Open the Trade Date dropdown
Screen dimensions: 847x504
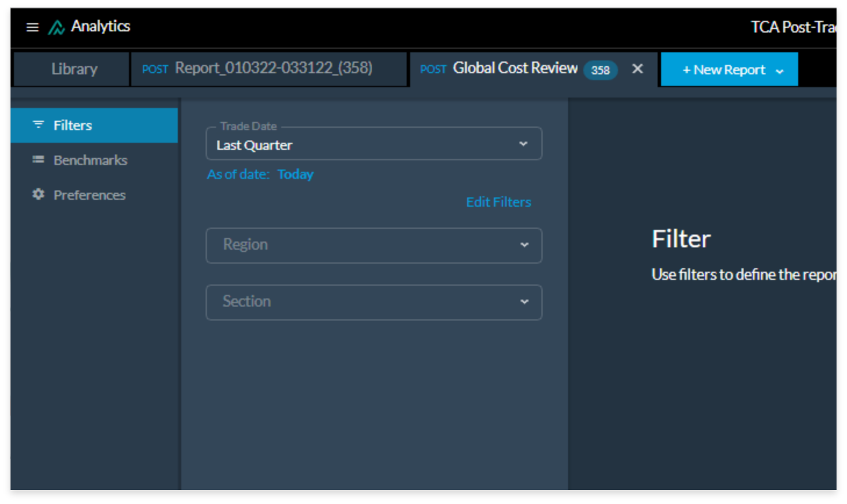click(x=374, y=144)
